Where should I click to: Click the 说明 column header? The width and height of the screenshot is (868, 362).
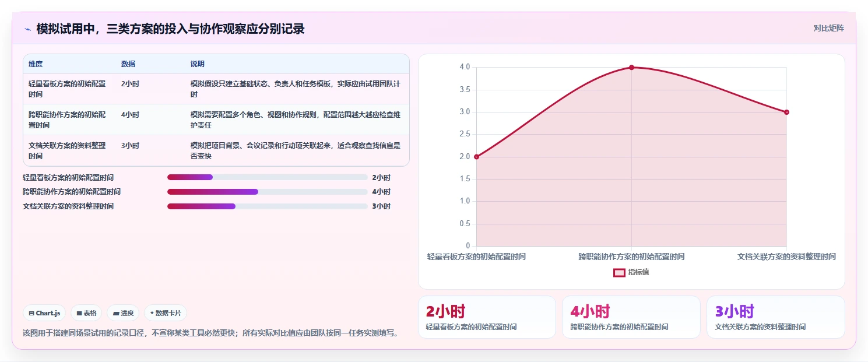pyautogui.click(x=198, y=64)
